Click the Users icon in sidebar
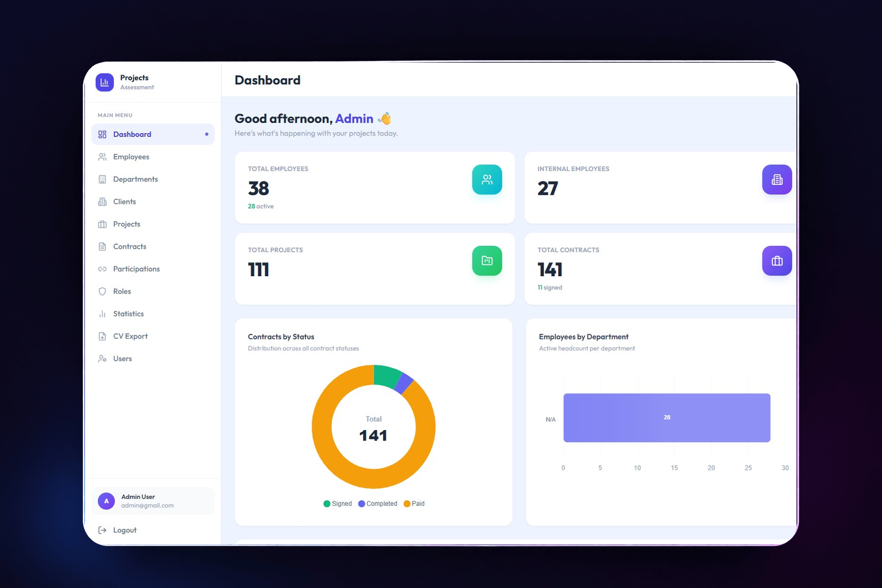The image size is (882, 588). [x=102, y=358]
